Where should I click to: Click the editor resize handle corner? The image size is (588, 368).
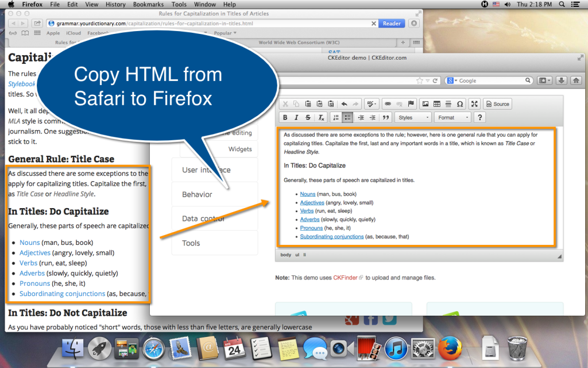point(559,256)
